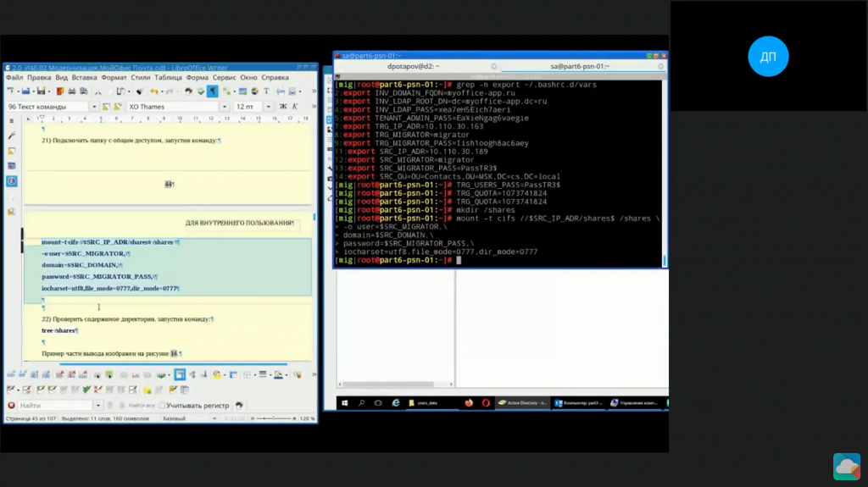Expand the Save dropdown arrow
Image resolution: width=868 pixels, height=487 pixels.
tap(48, 91)
